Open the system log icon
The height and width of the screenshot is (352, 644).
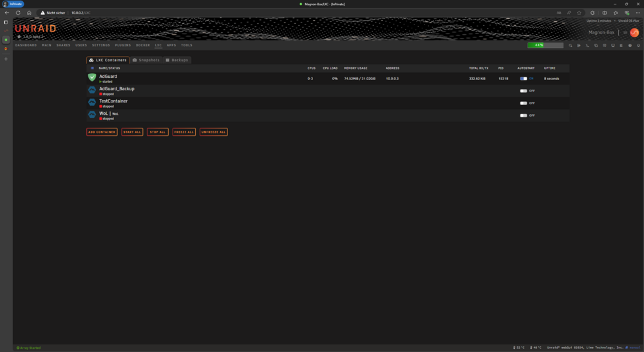point(621,45)
